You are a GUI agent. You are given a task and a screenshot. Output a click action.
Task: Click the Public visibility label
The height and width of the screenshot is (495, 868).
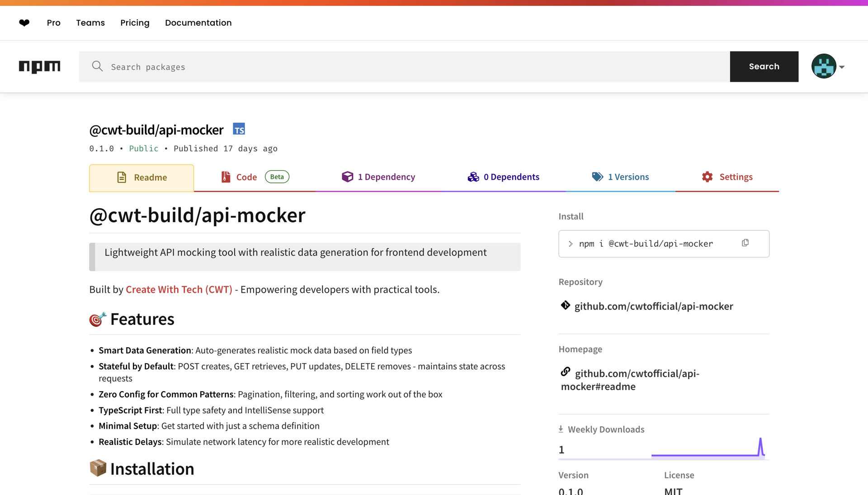144,149
